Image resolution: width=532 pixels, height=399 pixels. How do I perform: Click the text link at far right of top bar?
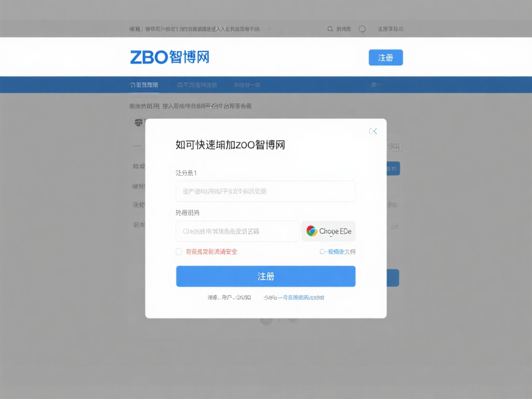[x=391, y=29]
